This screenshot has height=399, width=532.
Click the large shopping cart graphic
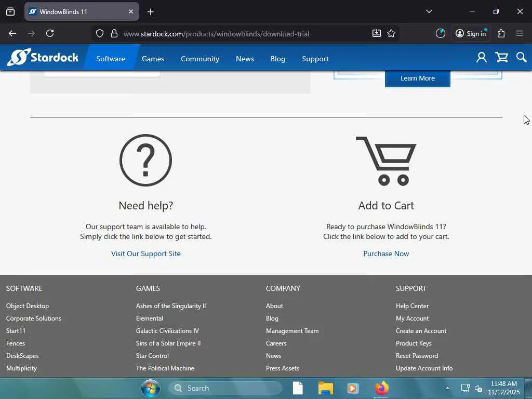click(x=386, y=161)
